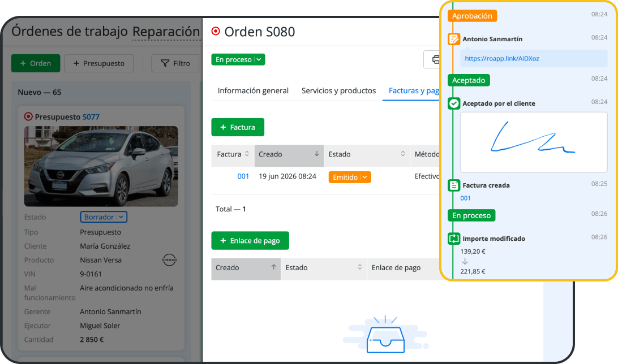
Task: Sort invoices by Creado descending arrow
Action: 316,154
